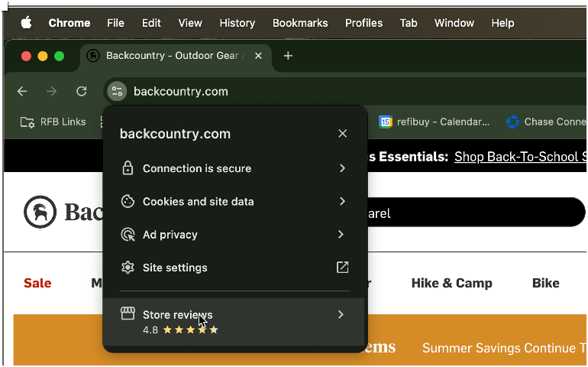Click the Backcountry goat logo
The height and width of the screenshot is (367, 588).
(x=40, y=212)
